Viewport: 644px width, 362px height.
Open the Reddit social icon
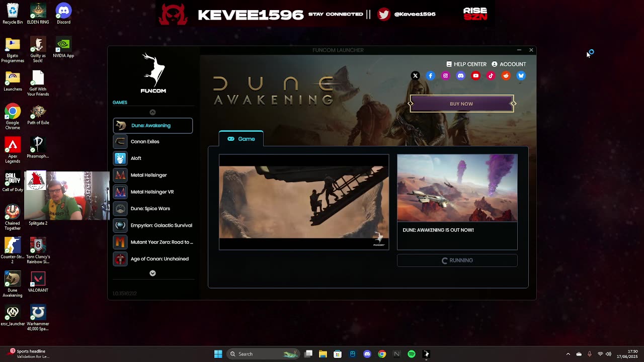(506, 75)
